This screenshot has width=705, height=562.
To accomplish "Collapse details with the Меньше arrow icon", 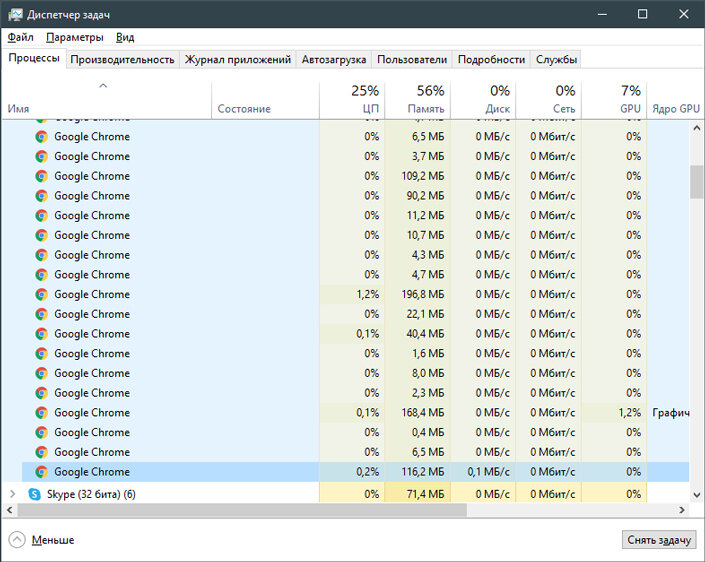I will [17, 540].
